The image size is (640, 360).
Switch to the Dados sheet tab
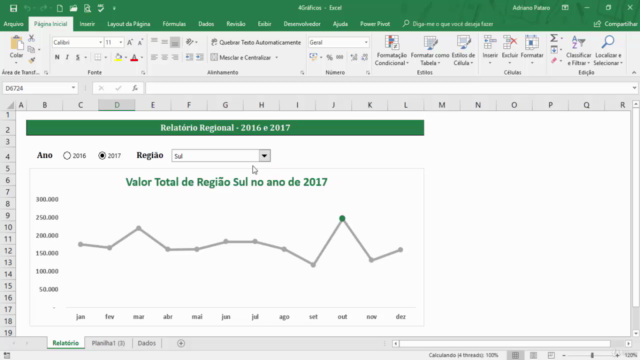pyautogui.click(x=147, y=343)
